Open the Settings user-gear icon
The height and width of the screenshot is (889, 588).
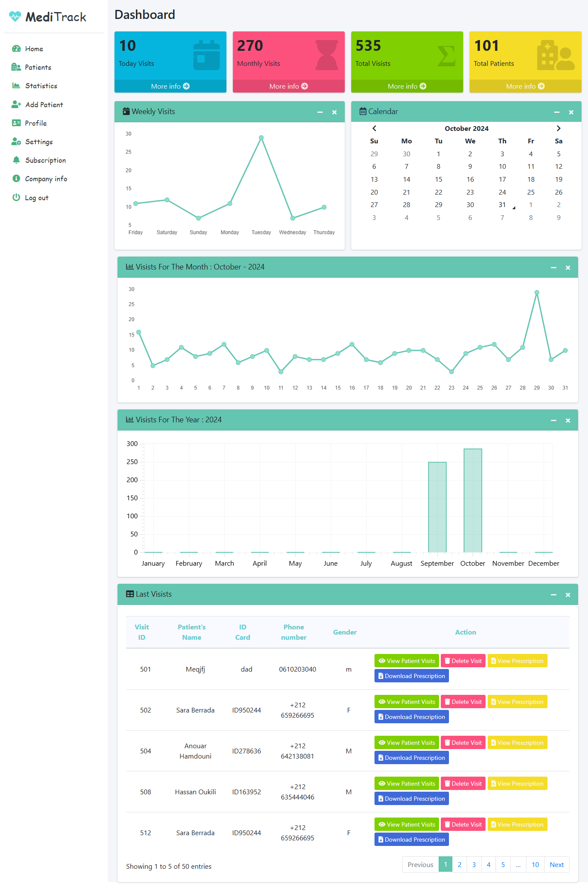click(16, 142)
